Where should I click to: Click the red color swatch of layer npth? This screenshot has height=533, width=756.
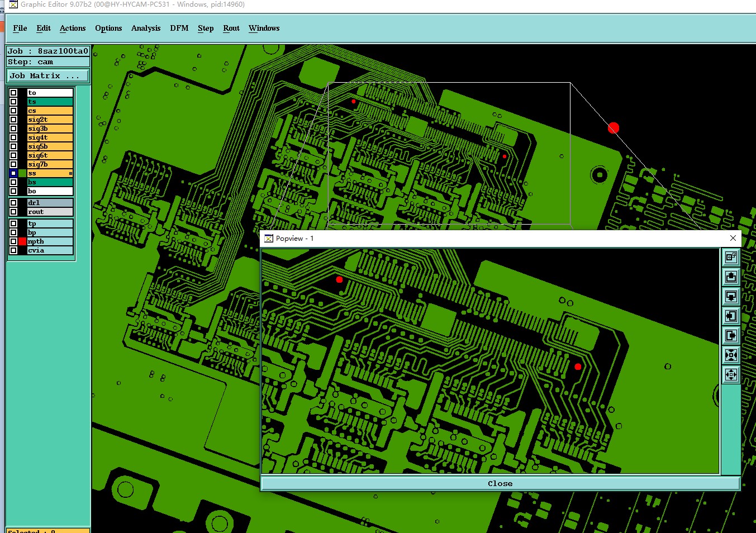(22, 241)
